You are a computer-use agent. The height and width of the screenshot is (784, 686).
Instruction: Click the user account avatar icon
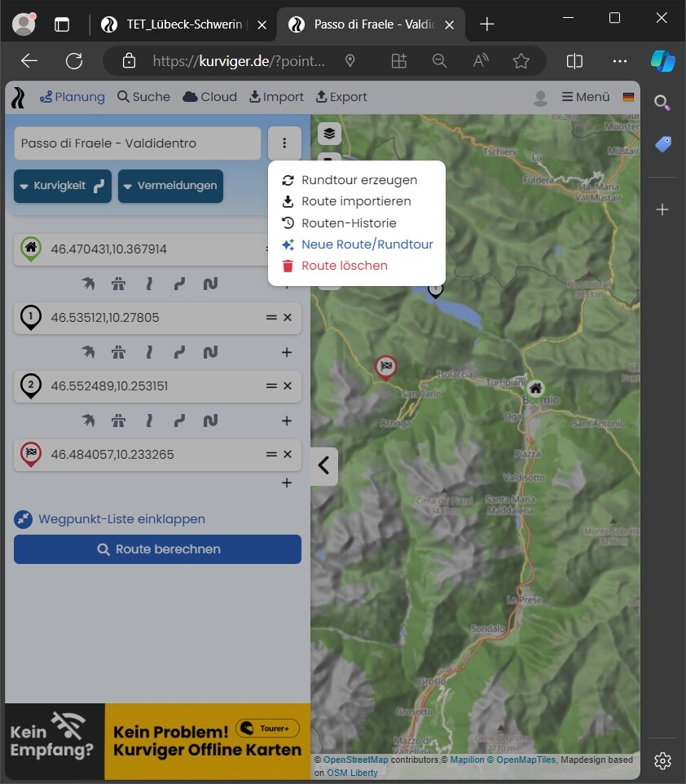click(539, 97)
